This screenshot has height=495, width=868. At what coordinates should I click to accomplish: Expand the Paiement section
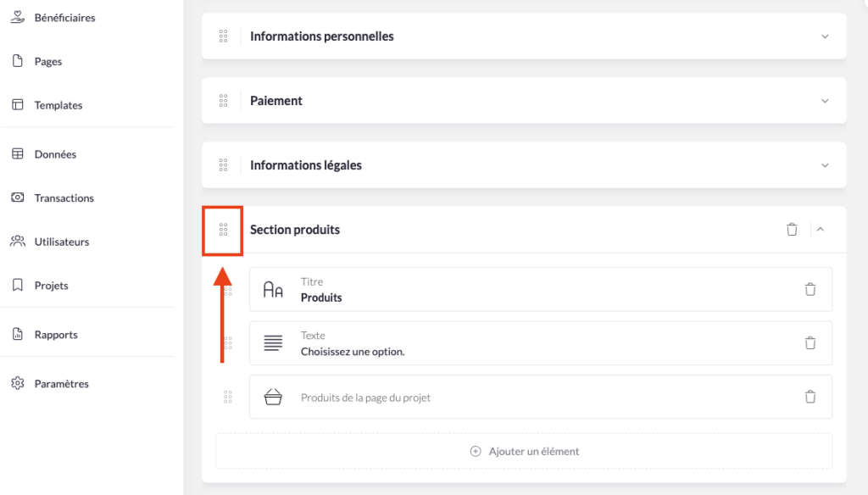tap(825, 101)
